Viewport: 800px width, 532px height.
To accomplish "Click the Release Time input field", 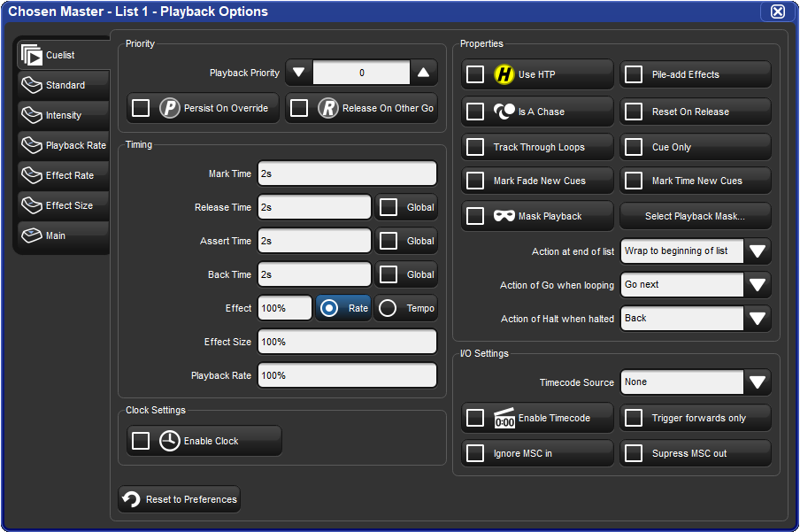I will 314,207.
